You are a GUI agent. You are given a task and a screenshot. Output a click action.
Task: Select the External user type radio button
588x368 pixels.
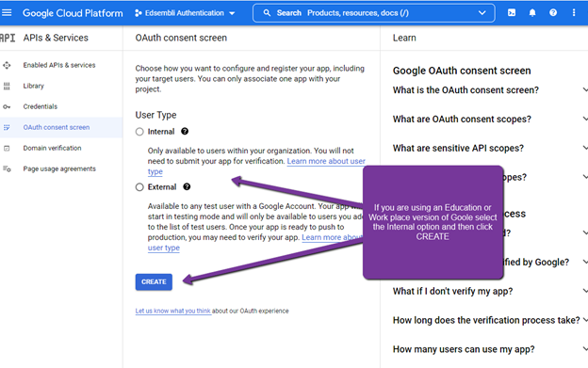[x=139, y=187]
